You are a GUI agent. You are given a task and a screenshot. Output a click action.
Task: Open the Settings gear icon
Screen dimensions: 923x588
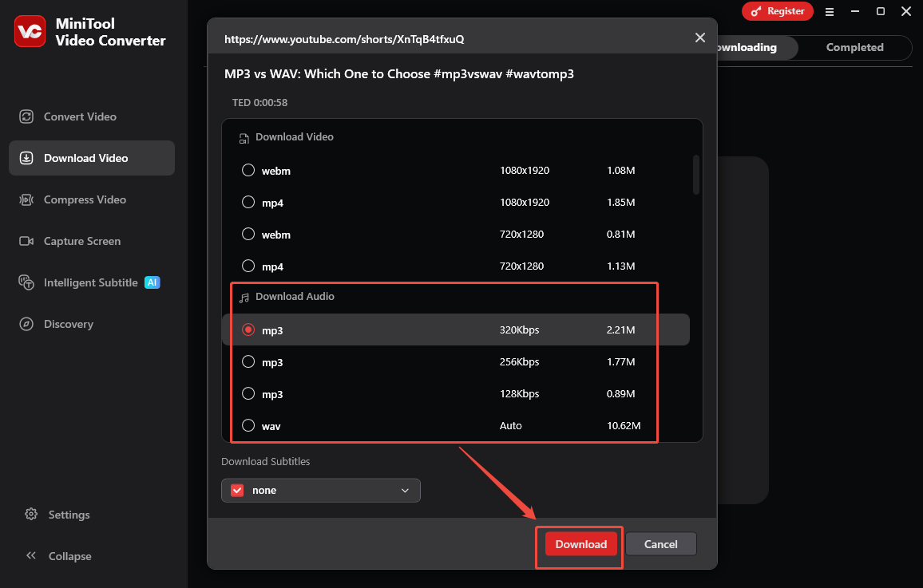point(31,514)
